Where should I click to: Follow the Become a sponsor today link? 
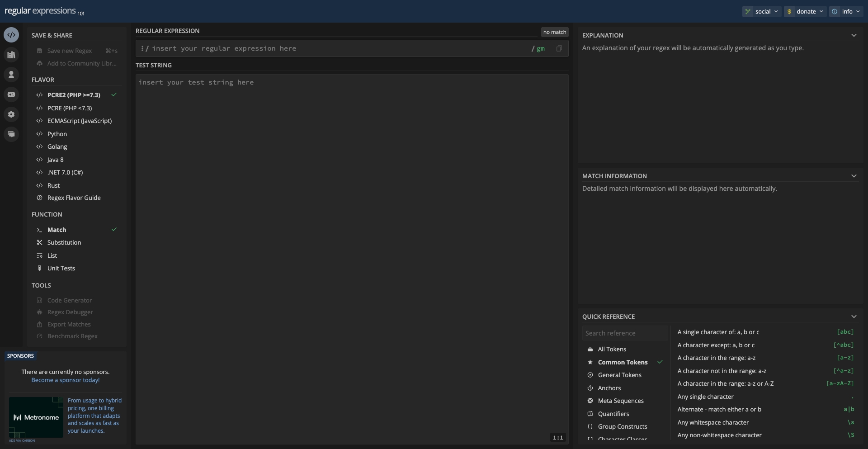[x=66, y=380]
